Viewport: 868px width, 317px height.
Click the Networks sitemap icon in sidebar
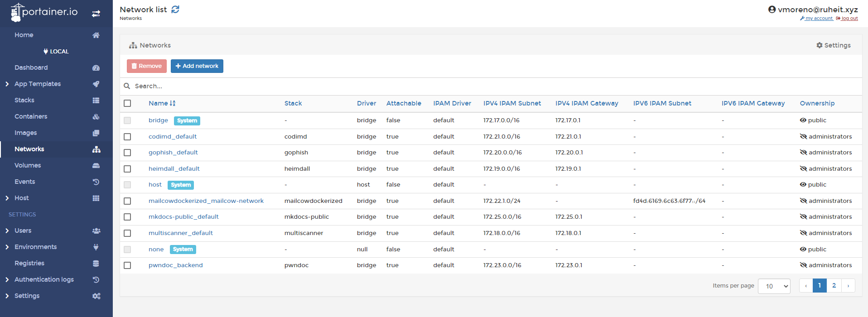[x=96, y=149]
